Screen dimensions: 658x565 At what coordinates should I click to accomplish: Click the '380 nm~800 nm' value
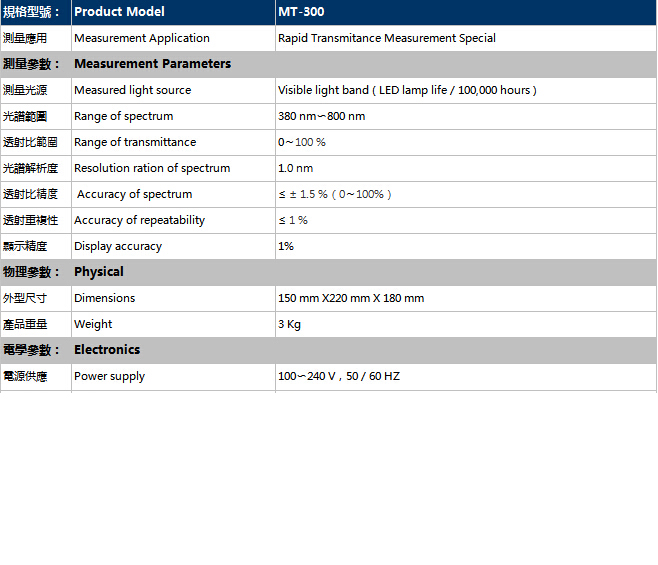tap(322, 116)
